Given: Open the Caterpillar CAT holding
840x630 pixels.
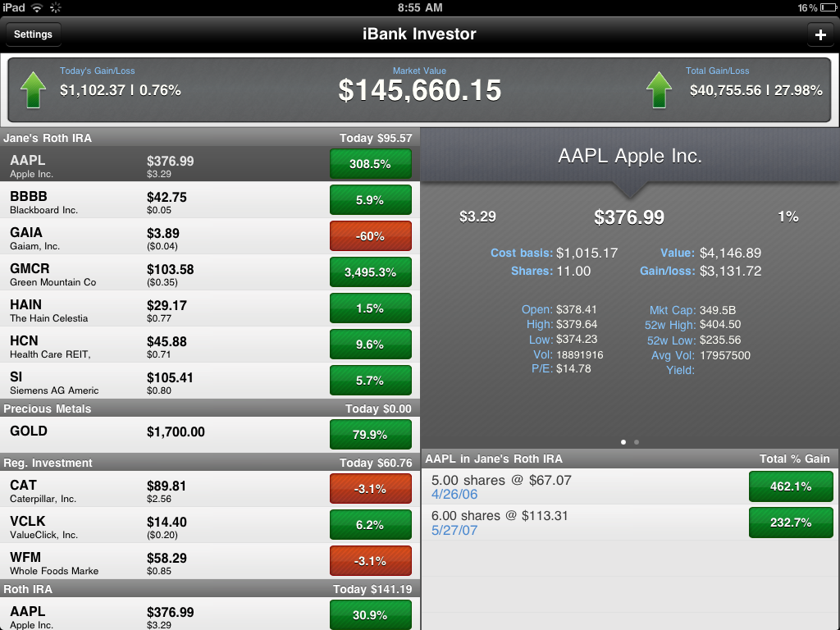Looking at the screenshot, I should pos(164,489).
